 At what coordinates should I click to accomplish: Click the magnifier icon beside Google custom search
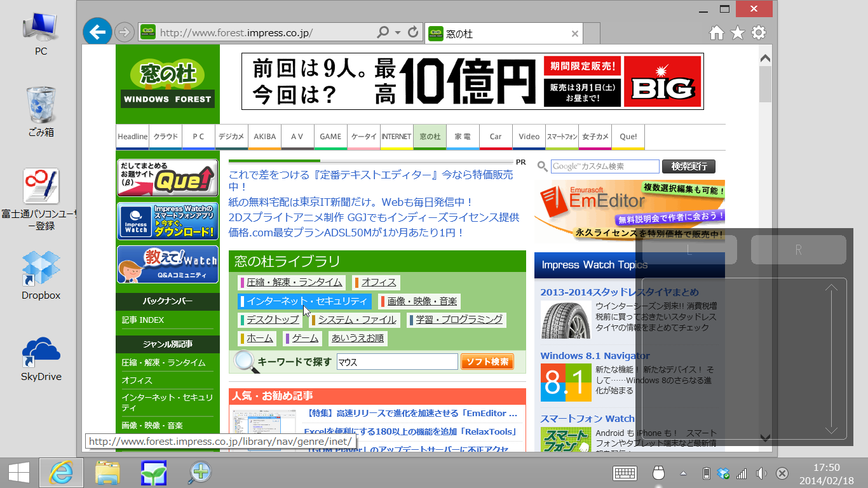pyautogui.click(x=541, y=166)
